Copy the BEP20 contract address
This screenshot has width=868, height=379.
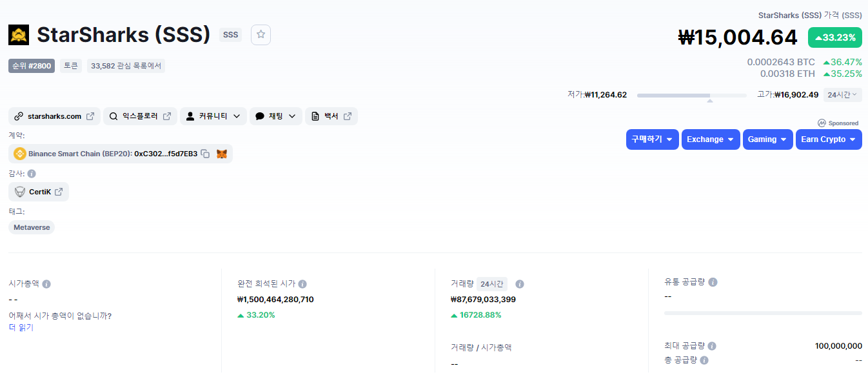pos(205,154)
